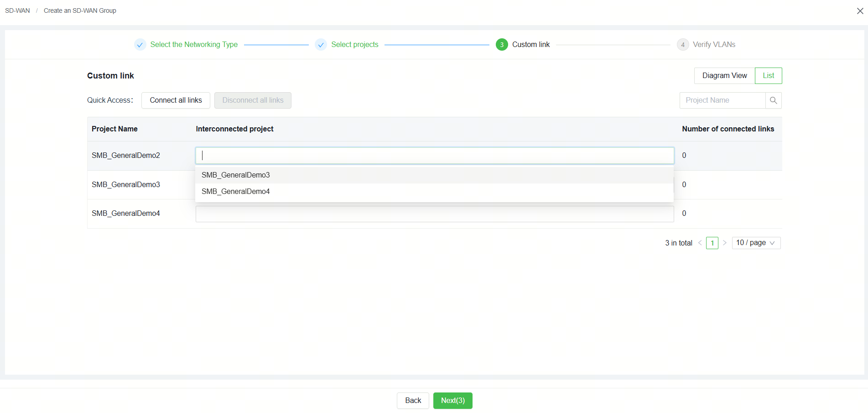Viewport: 868px width, 413px height.
Task: Open interconnected project field for SMB_GeneralDemo4 row
Action: pos(435,214)
